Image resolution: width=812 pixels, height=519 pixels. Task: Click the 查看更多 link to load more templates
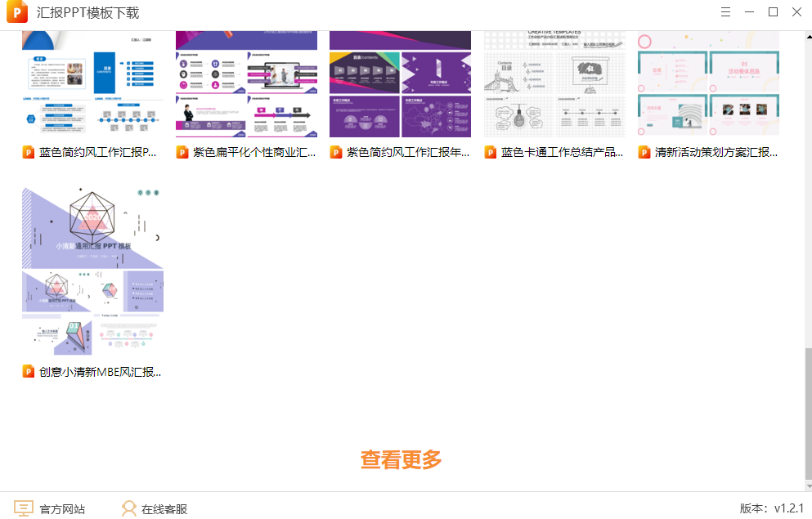point(401,459)
